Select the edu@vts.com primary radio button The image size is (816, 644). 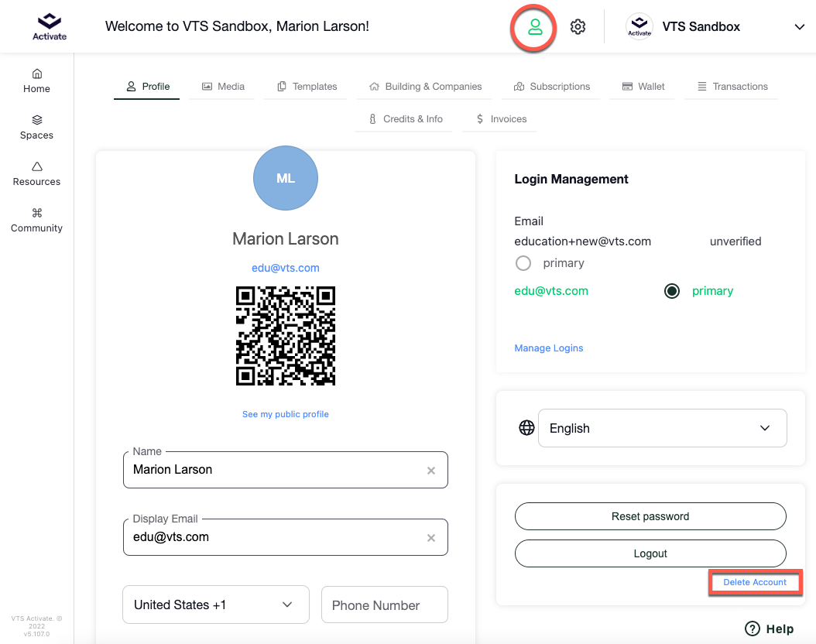click(672, 291)
